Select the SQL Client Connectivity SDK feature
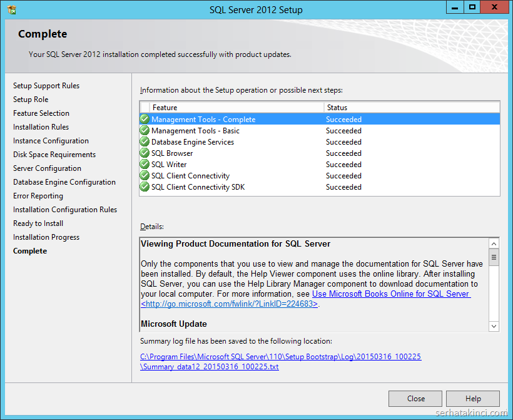 point(320,187)
